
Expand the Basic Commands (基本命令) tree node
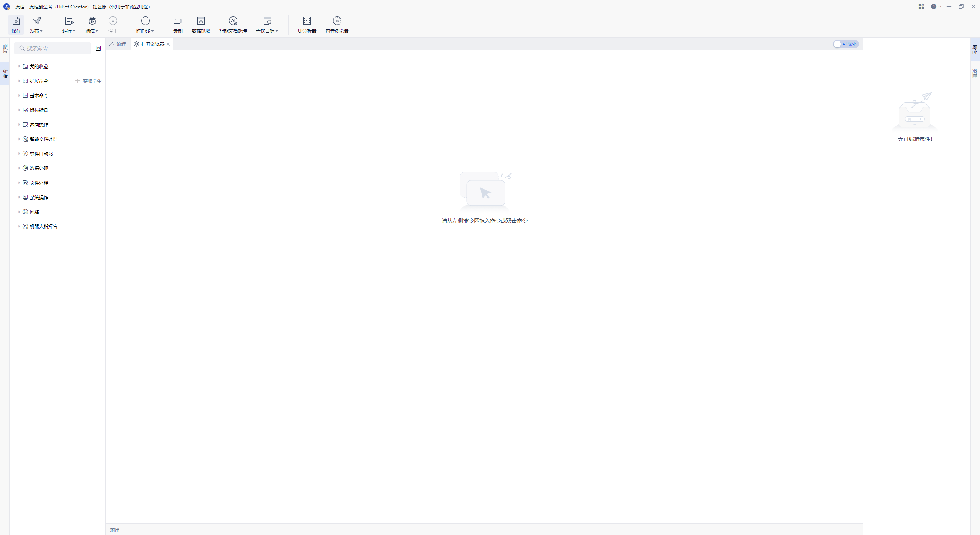(19, 95)
